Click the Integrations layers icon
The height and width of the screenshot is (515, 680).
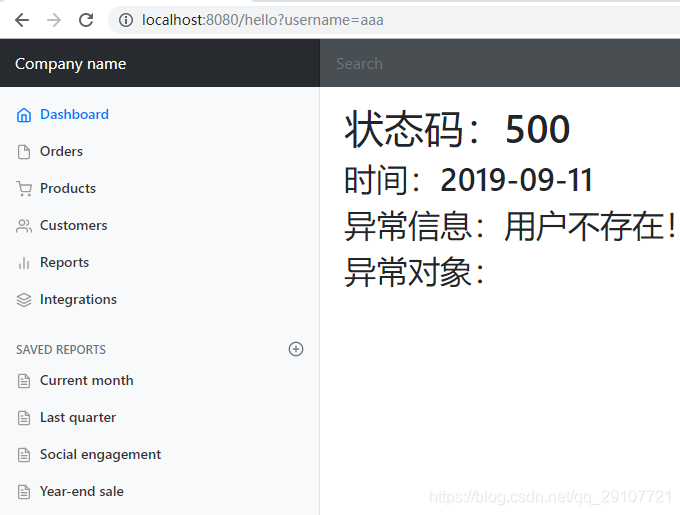click(x=24, y=300)
